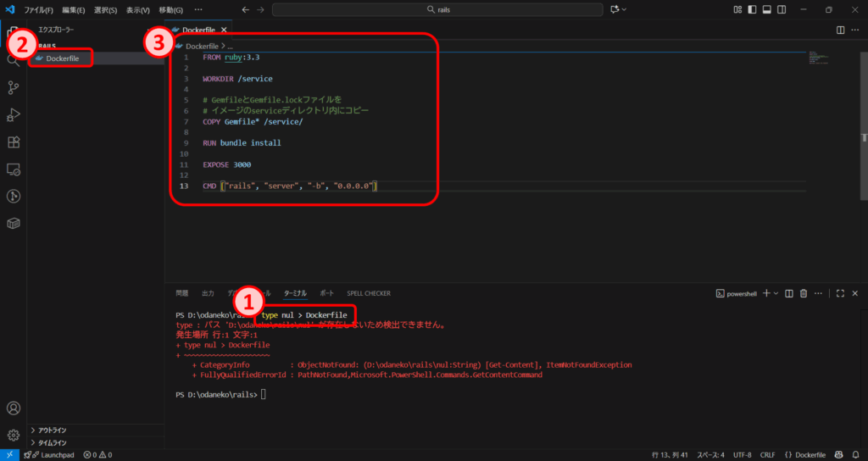Click Launchpad in the status bar
Image resolution: width=868 pixels, height=461 pixels.
[x=54, y=455]
